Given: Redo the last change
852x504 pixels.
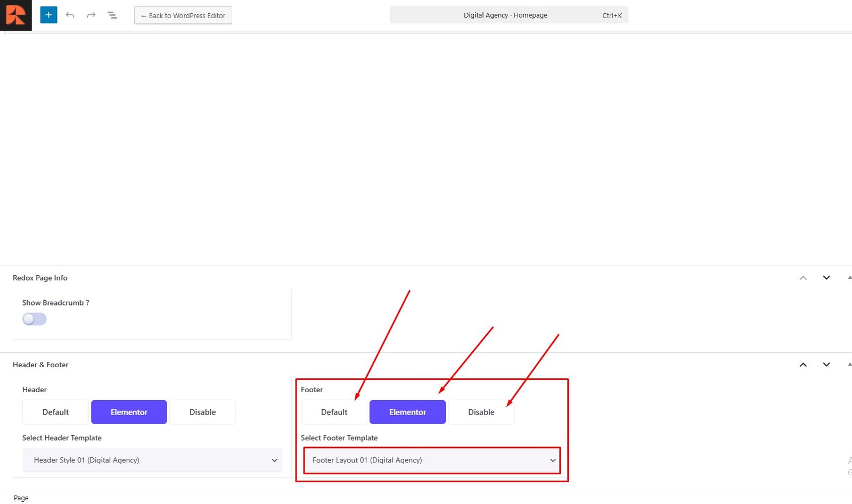Looking at the screenshot, I should click(91, 15).
